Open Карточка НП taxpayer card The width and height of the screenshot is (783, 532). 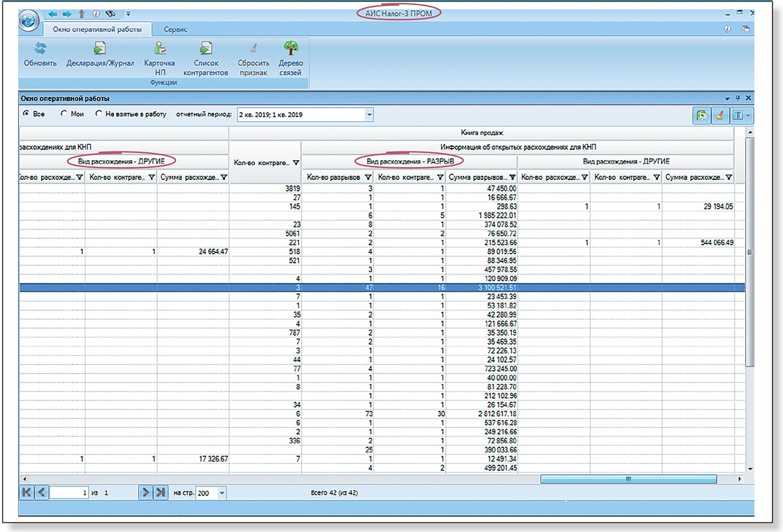(160, 50)
